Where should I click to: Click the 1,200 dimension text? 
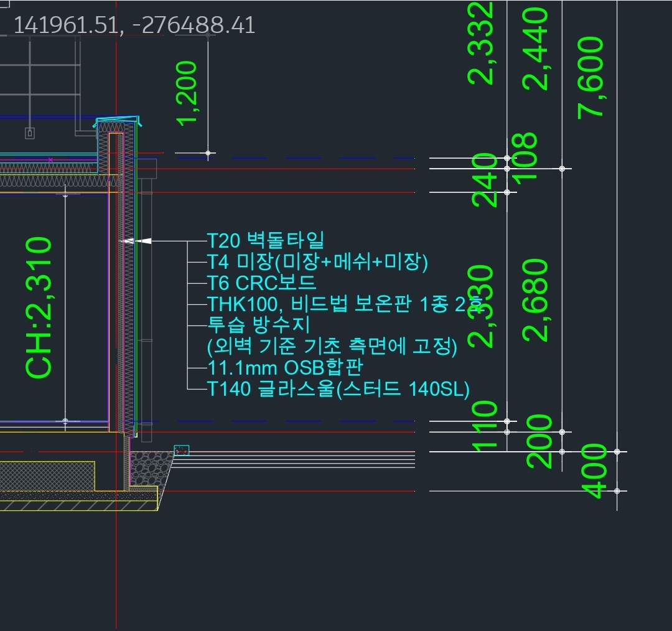pyautogui.click(x=187, y=93)
